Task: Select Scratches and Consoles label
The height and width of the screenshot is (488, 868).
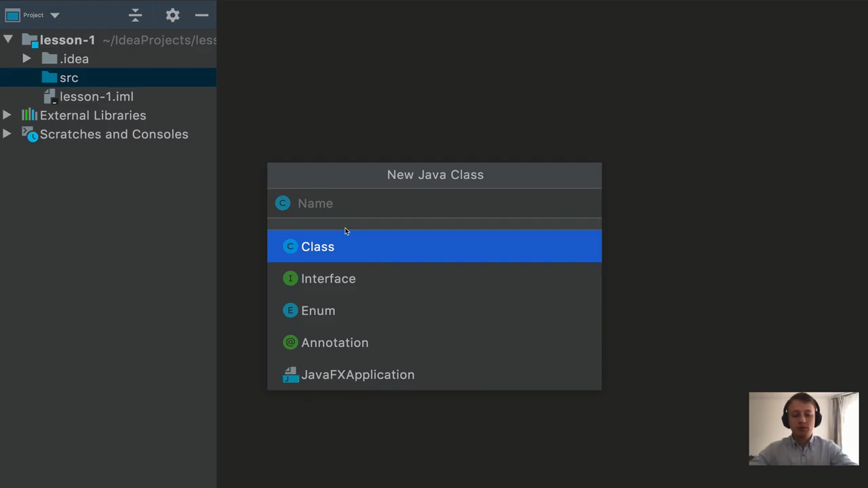Action: 114,134
